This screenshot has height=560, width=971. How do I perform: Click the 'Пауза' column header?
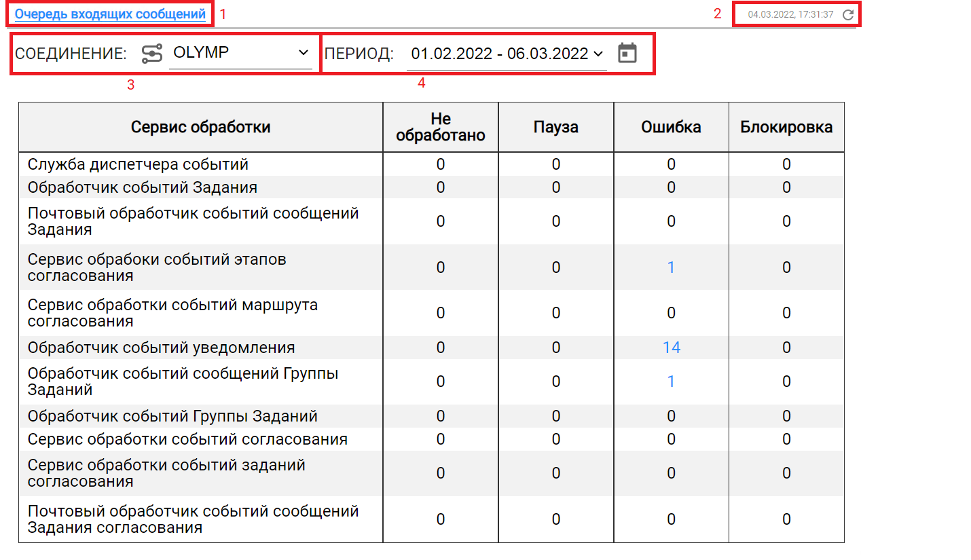555,127
